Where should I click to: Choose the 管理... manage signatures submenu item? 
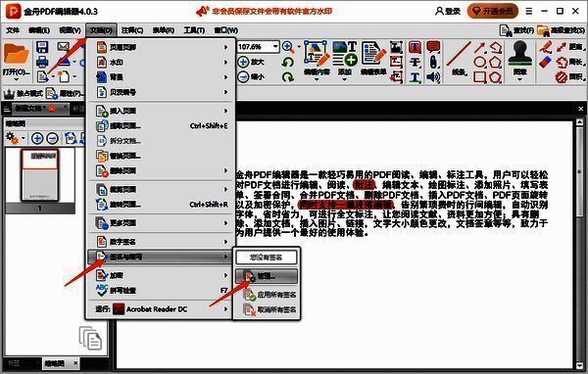[x=267, y=276]
